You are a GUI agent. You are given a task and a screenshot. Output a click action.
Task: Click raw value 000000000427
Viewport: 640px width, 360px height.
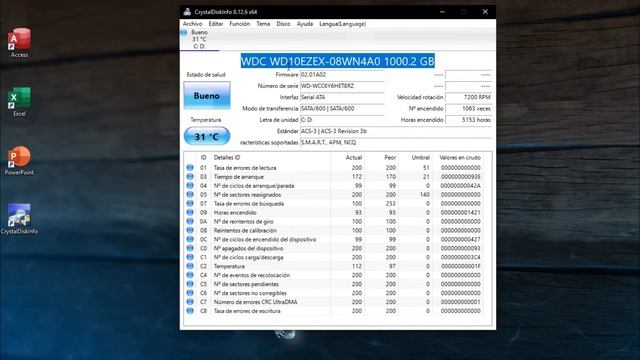click(460, 240)
